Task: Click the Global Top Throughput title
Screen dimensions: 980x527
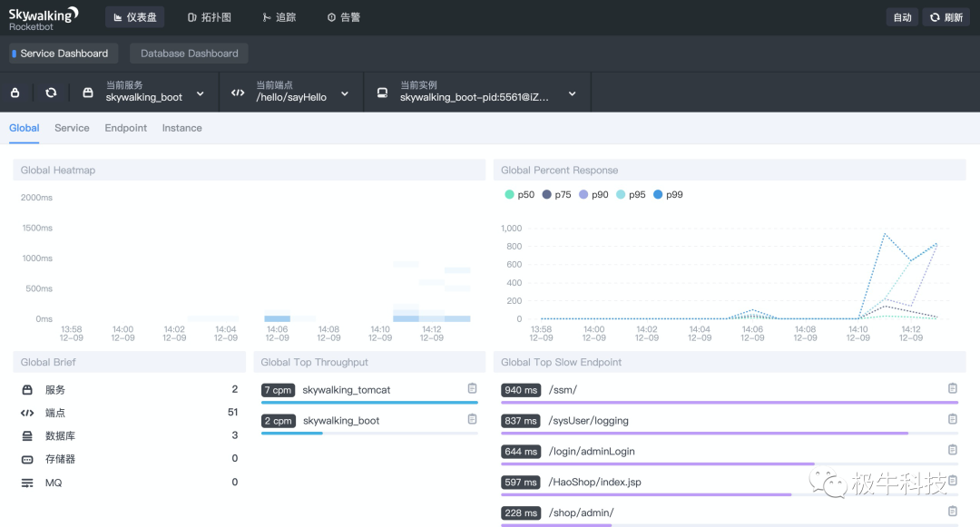Action: tap(314, 362)
